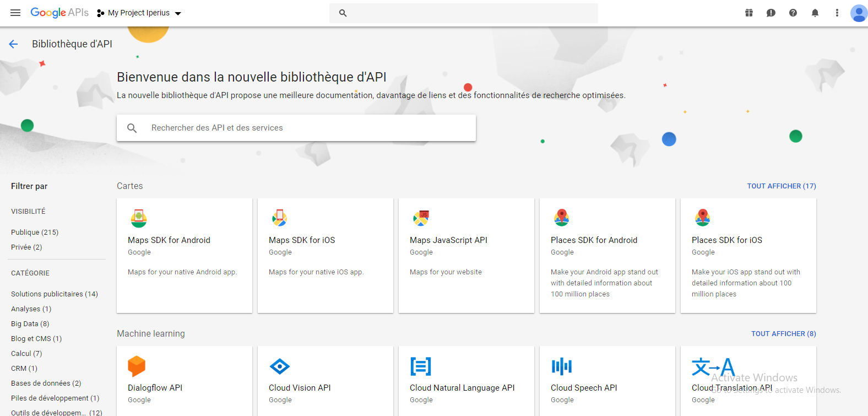
Task: Click the Rechercher des API et des services field
Action: [296, 128]
